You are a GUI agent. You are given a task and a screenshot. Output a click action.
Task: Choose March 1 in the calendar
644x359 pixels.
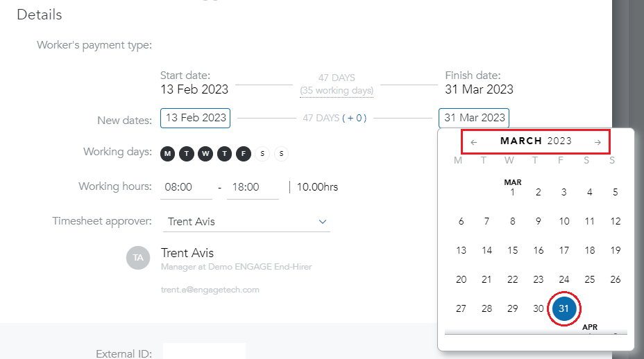(x=513, y=192)
